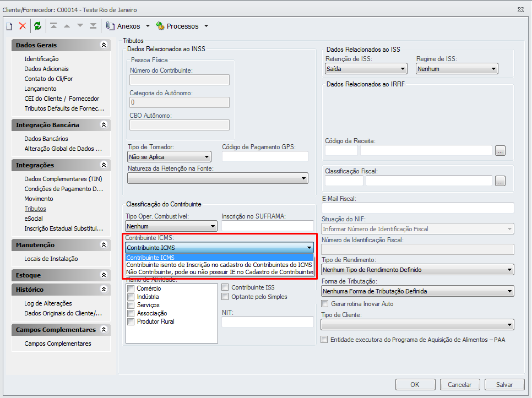Check the Comércio checkbox

pos(131,288)
